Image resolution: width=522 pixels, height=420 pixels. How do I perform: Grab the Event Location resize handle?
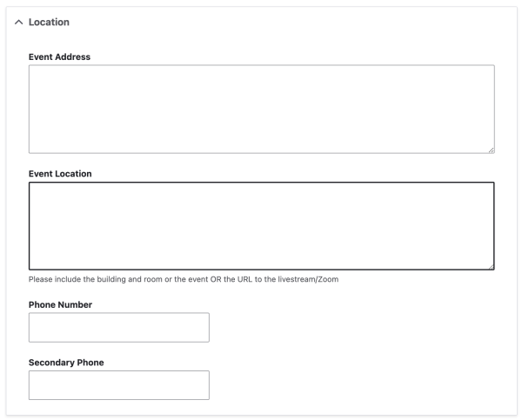point(491,267)
